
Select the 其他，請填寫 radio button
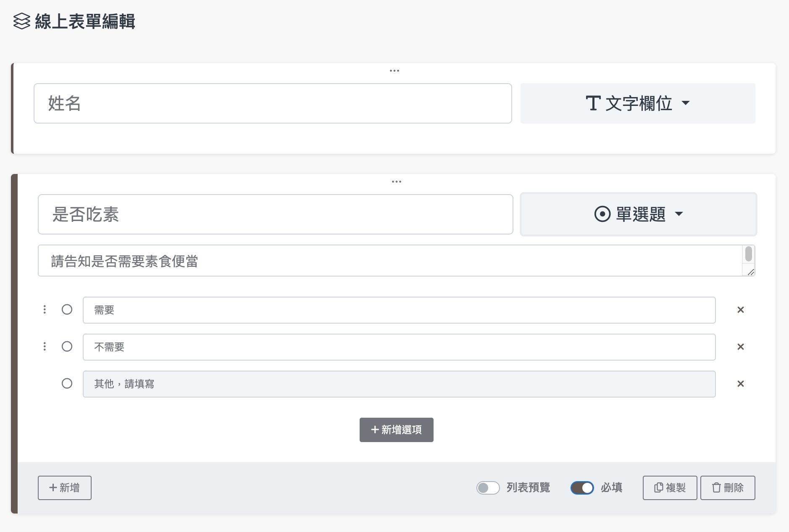tap(67, 384)
